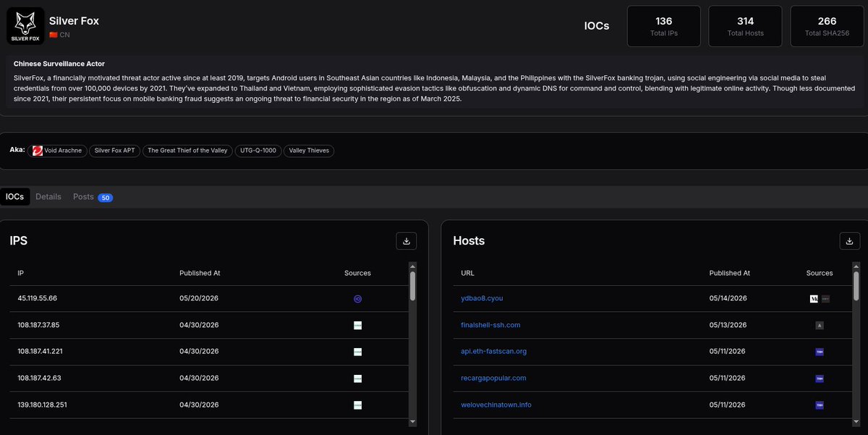
Task: Select the UTG-Q-1000 alias tag
Action: [258, 151]
